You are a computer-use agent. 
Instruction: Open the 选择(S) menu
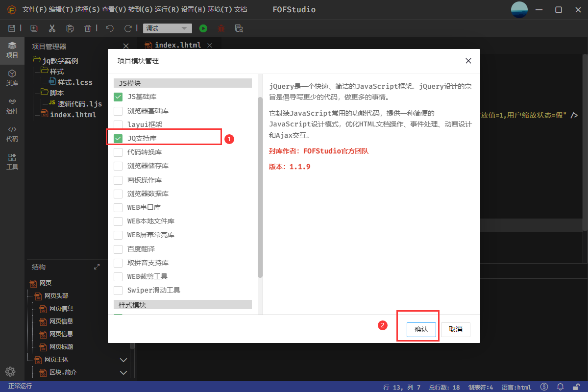click(x=87, y=10)
